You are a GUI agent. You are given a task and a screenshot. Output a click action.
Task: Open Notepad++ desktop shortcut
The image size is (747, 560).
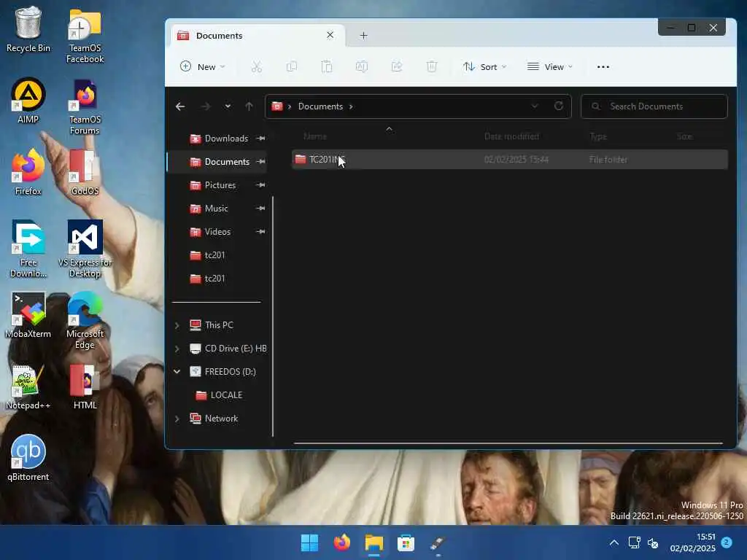point(28,386)
